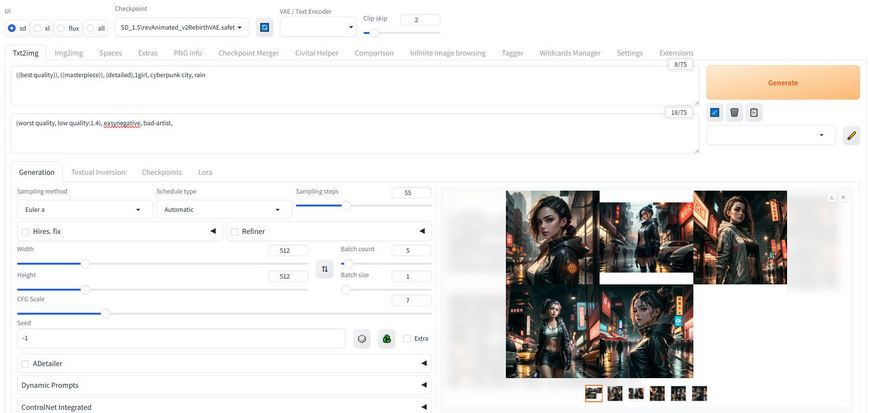
Task: Expand Hires. fix section triangle
Action: click(213, 231)
